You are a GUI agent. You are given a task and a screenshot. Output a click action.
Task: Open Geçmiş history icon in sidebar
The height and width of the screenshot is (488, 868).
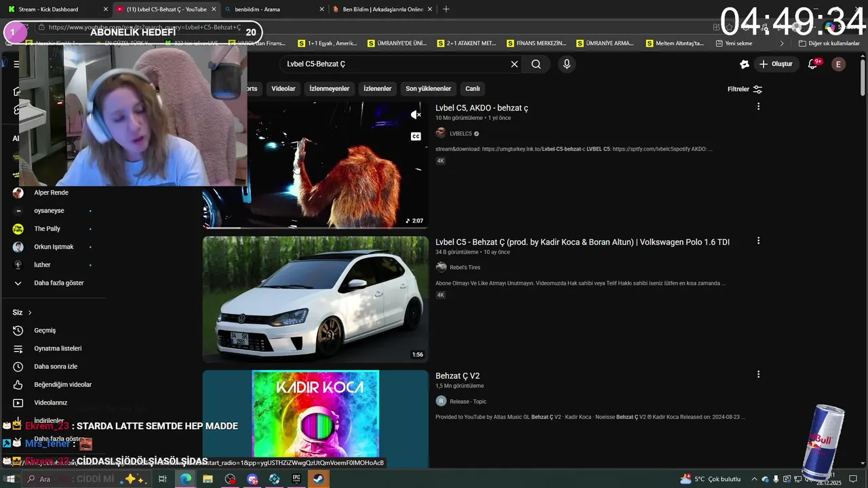[18, 330]
